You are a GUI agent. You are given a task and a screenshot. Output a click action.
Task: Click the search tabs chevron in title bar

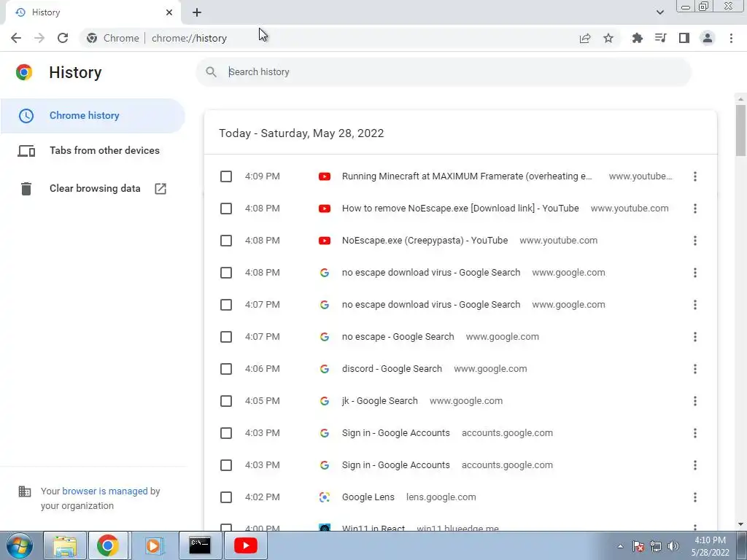pyautogui.click(x=659, y=12)
